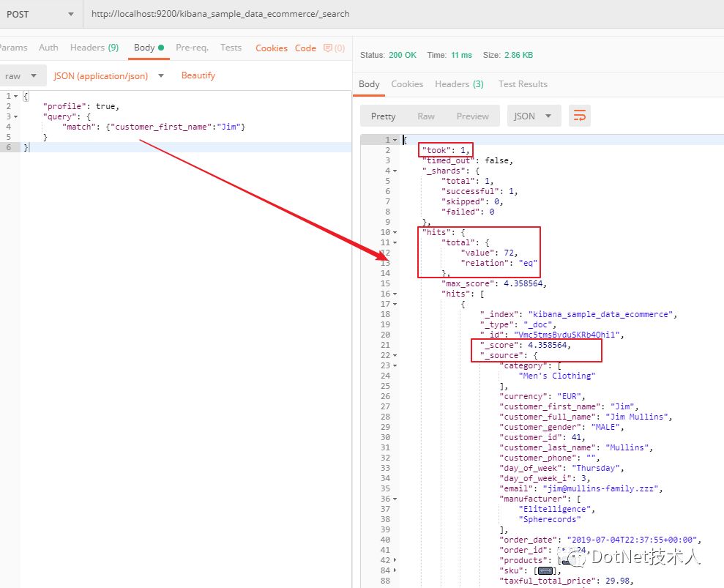Open the POST method dropdown
The height and width of the screenshot is (588, 724).
41,14
